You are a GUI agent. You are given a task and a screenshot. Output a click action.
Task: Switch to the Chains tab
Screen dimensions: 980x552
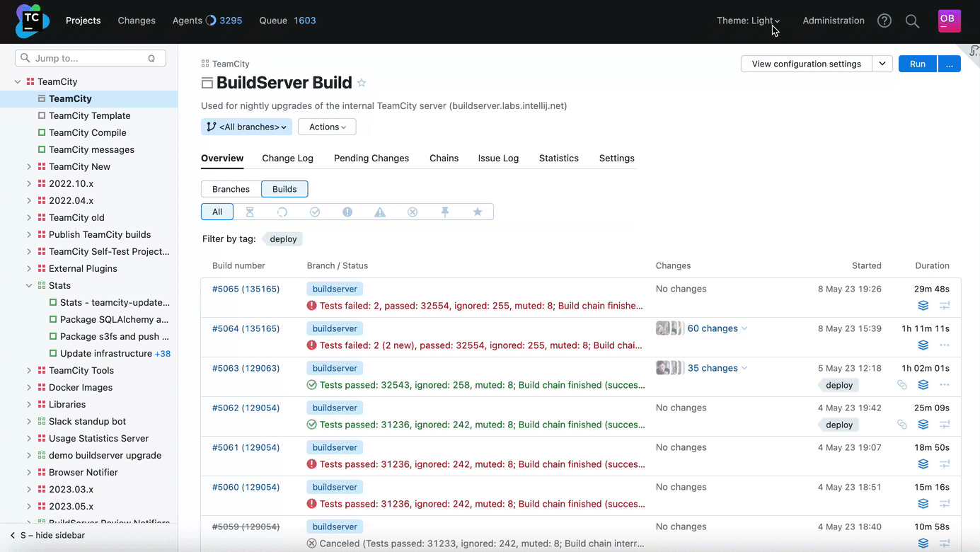point(444,158)
